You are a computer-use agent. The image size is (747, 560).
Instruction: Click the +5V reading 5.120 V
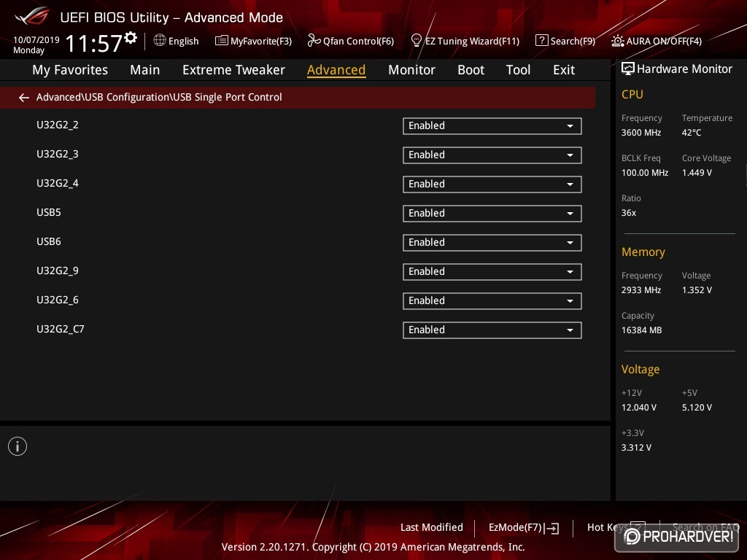(x=697, y=408)
